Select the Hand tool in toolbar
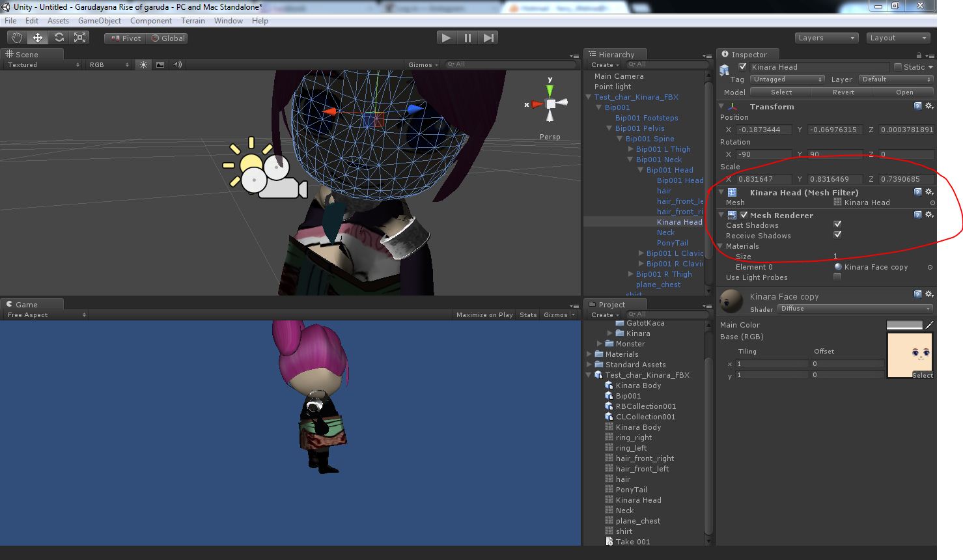The image size is (963, 560). 16,38
